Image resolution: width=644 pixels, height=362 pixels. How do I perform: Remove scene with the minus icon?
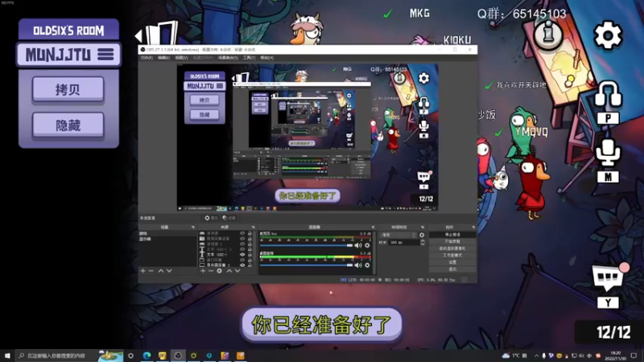point(151,271)
